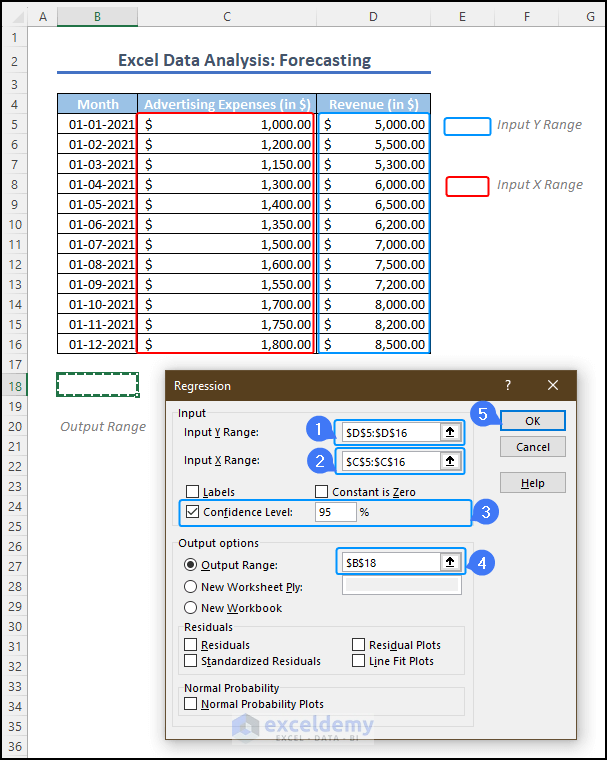Select the Output Range radio option
The image size is (607, 760).
pyautogui.click(x=191, y=565)
